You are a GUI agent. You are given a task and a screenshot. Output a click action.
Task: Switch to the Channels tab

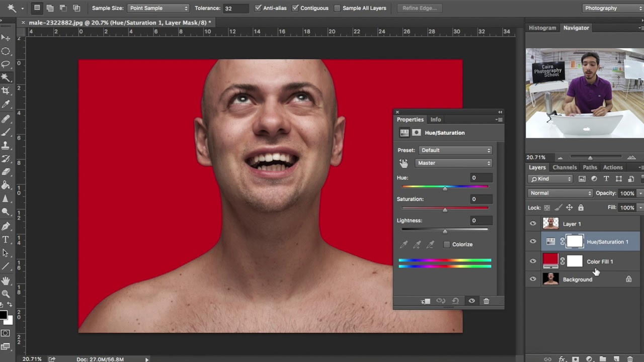click(565, 167)
